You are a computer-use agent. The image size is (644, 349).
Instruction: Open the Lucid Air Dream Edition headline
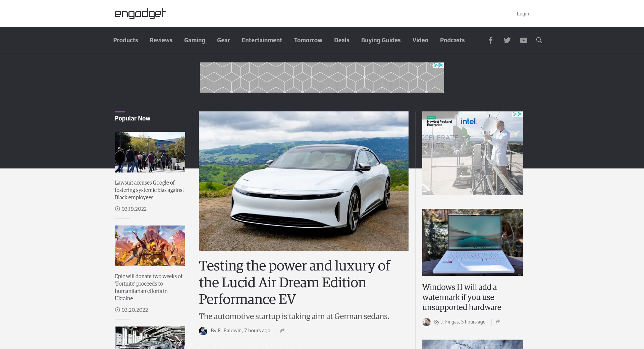294,282
